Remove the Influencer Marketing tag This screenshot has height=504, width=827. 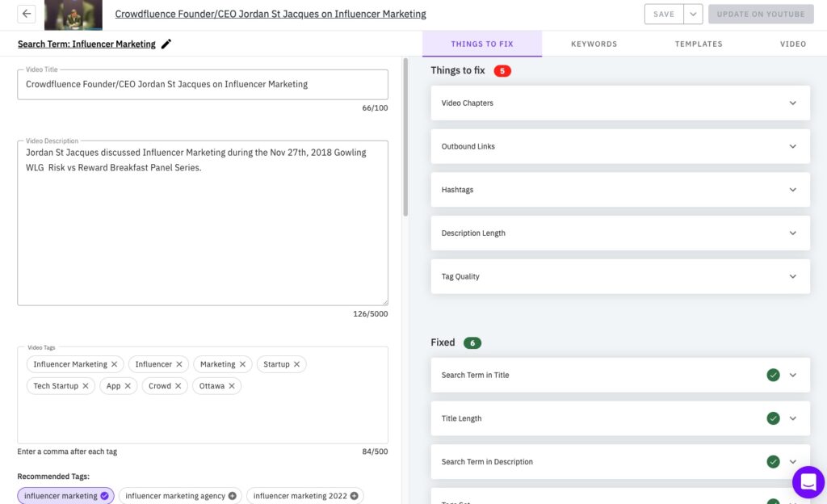click(115, 364)
